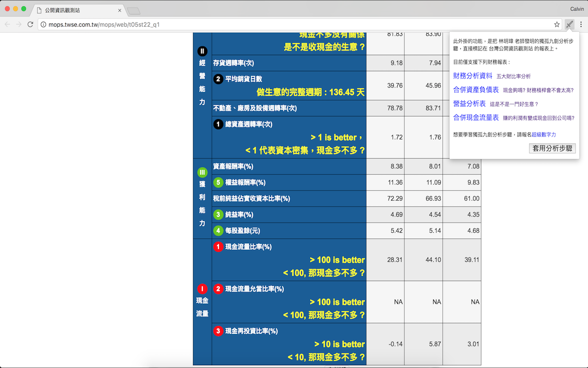The height and width of the screenshot is (368, 588).
Task: Close the 公開資訊觀測站 tab
Action: click(120, 10)
